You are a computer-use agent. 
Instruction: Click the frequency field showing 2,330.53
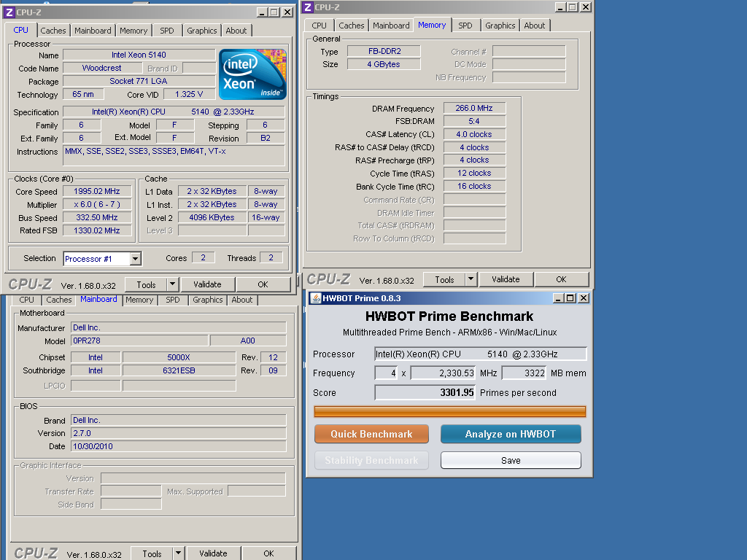(x=443, y=373)
